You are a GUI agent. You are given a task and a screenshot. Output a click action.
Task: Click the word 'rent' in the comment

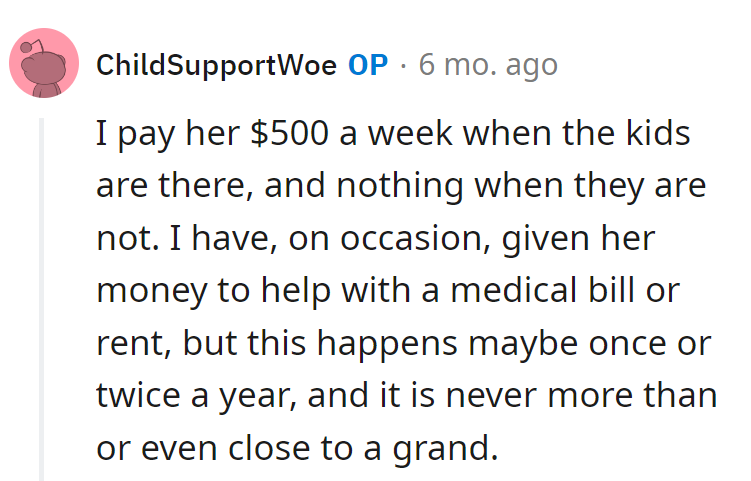[x=123, y=342]
